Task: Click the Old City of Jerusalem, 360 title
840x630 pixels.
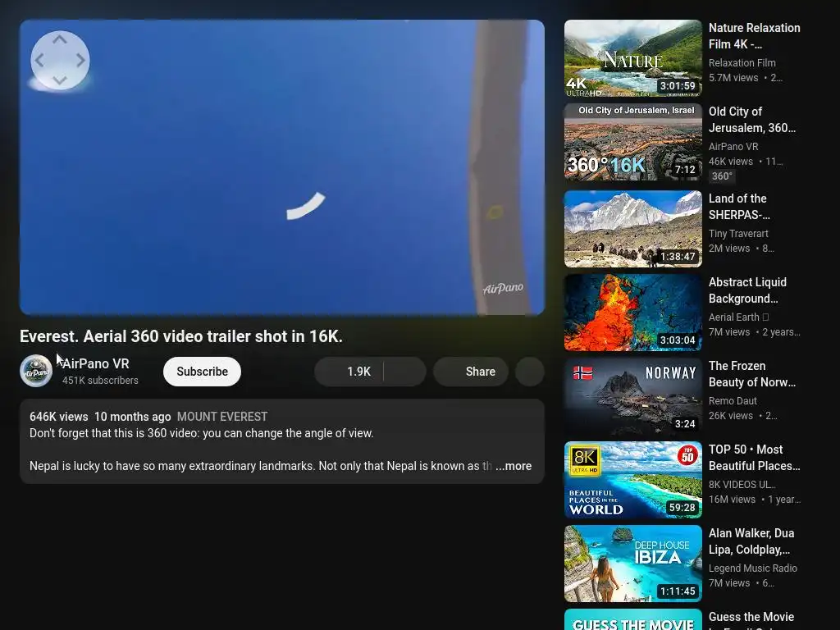Action: [752, 120]
